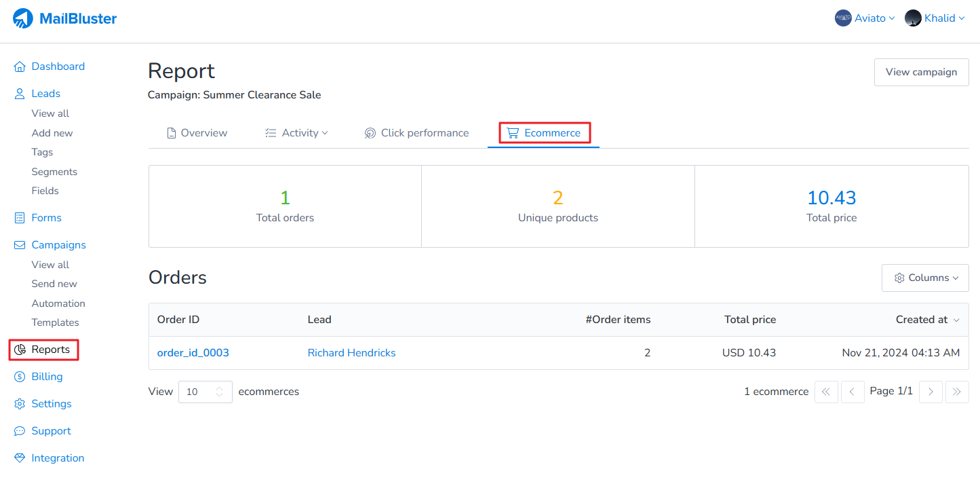Image resolution: width=980 pixels, height=486 pixels.
Task: Open order_id_0003 order link
Action: tap(193, 353)
